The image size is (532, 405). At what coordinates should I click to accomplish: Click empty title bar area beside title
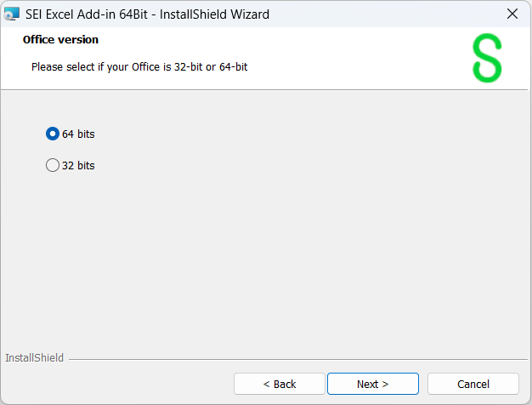(382, 14)
